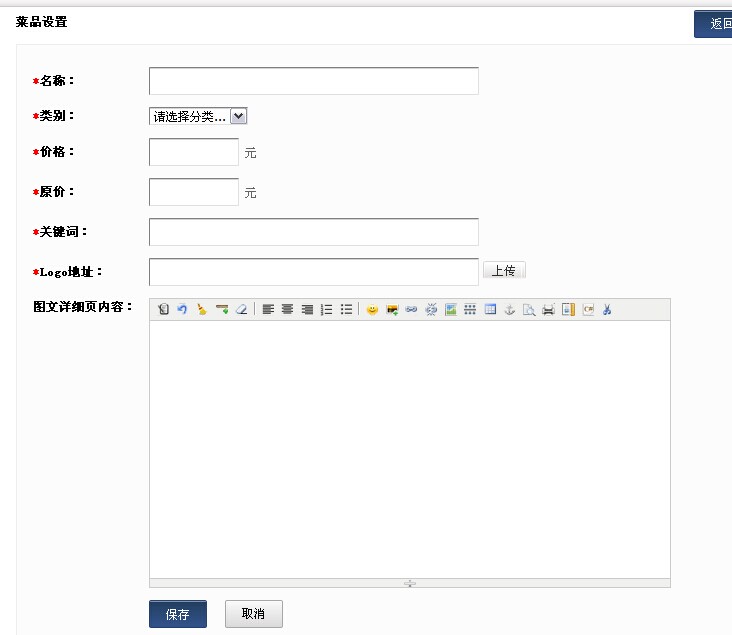Click the align right icon

(307, 310)
